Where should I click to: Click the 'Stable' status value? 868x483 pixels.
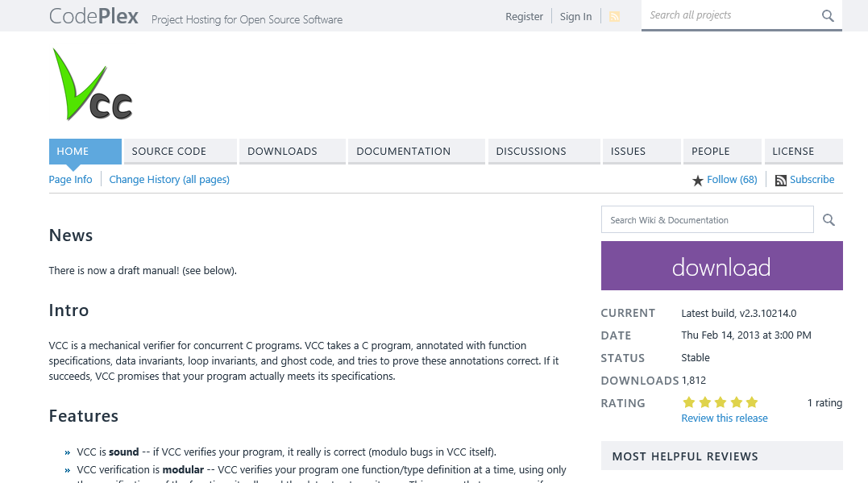click(696, 358)
